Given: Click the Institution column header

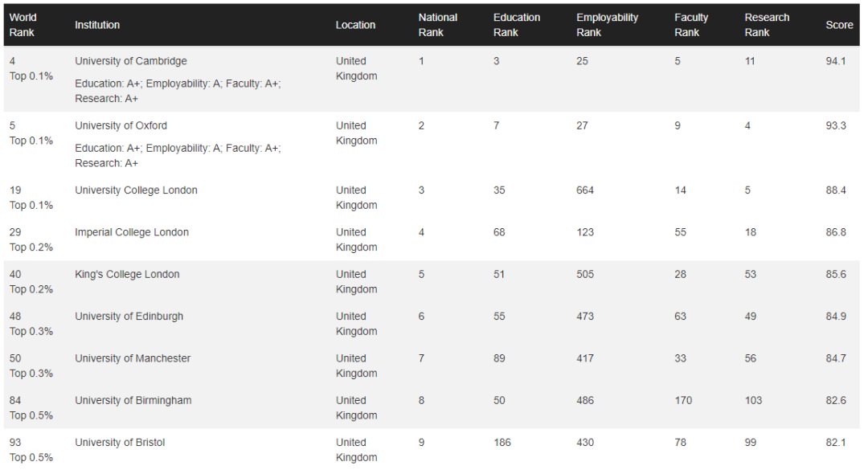Looking at the screenshot, I should click(x=97, y=25).
